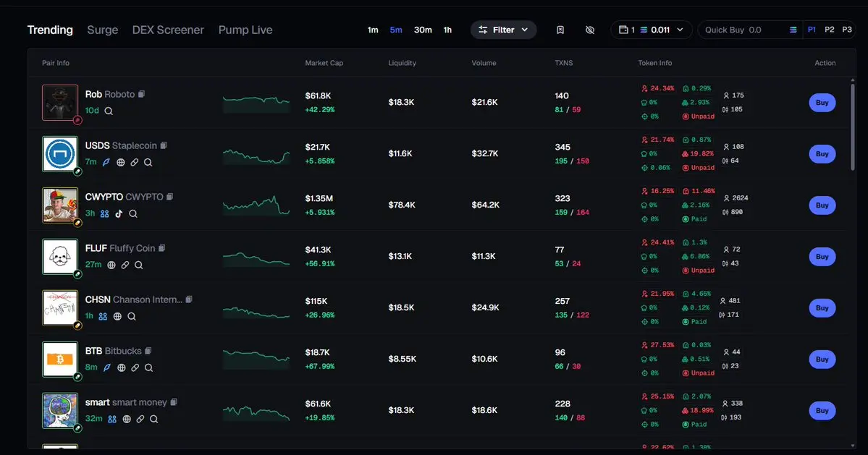868x455 pixels.
Task: Select the 1m timeframe
Action: (x=373, y=30)
